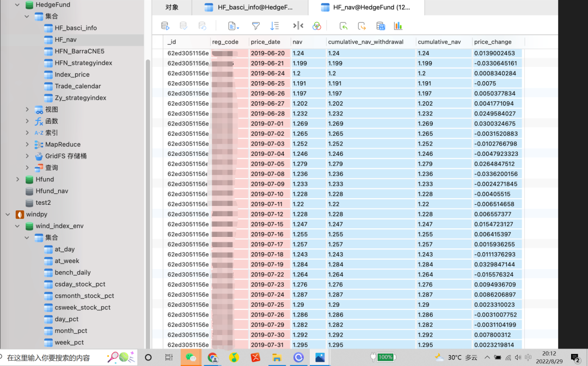Select price_date cell 2019-06-25
The width and height of the screenshot is (588, 366).
[x=269, y=83]
